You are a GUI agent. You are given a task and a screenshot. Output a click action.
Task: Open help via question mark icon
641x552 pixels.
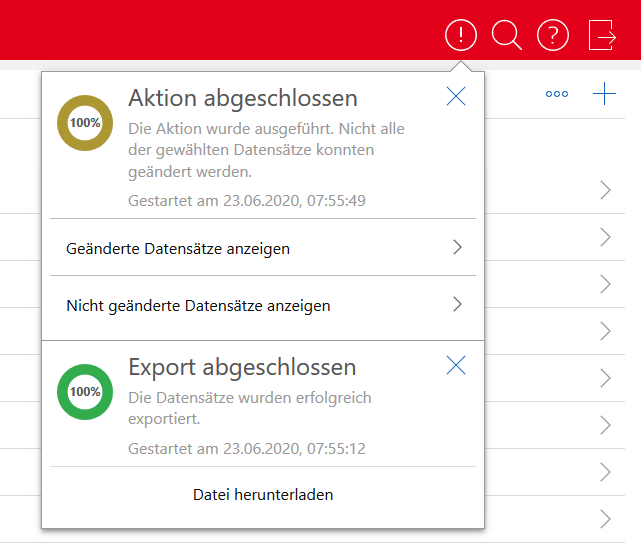pyautogui.click(x=553, y=36)
